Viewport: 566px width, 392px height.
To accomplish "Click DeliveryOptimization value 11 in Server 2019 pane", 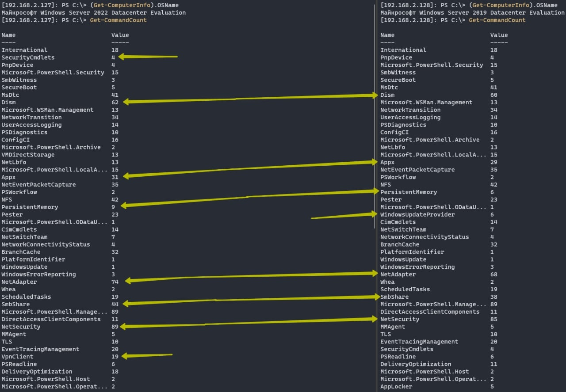I will (494, 364).
